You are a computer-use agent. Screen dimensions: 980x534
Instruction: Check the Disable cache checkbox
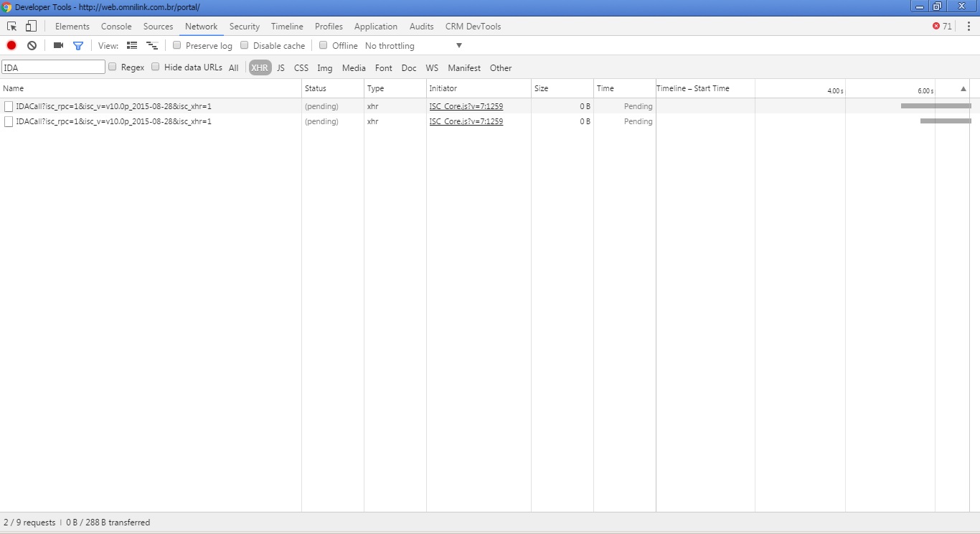click(245, 45)
